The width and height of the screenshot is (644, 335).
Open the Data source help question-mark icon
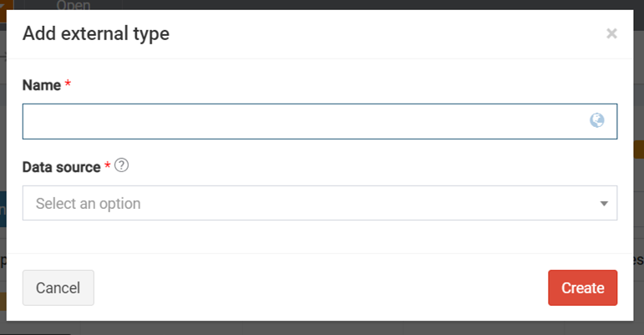[x=122, y=165]
